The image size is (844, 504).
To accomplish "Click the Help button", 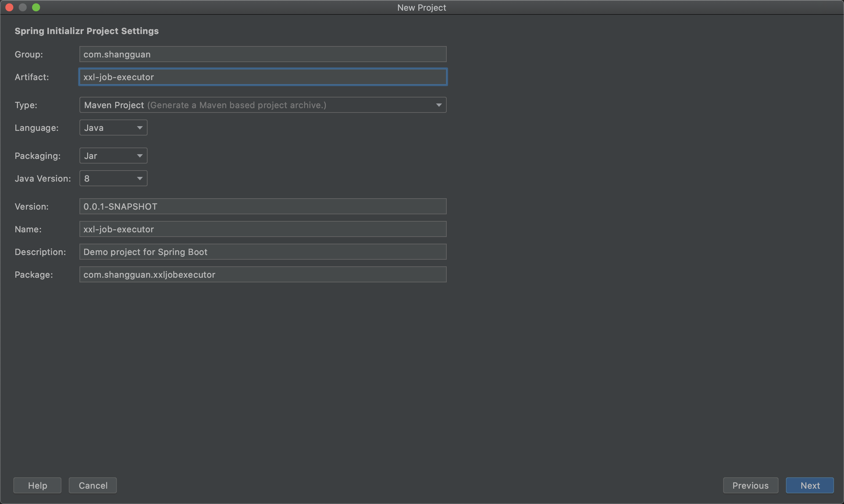I will pyautogui.click(x=37, y=486).
